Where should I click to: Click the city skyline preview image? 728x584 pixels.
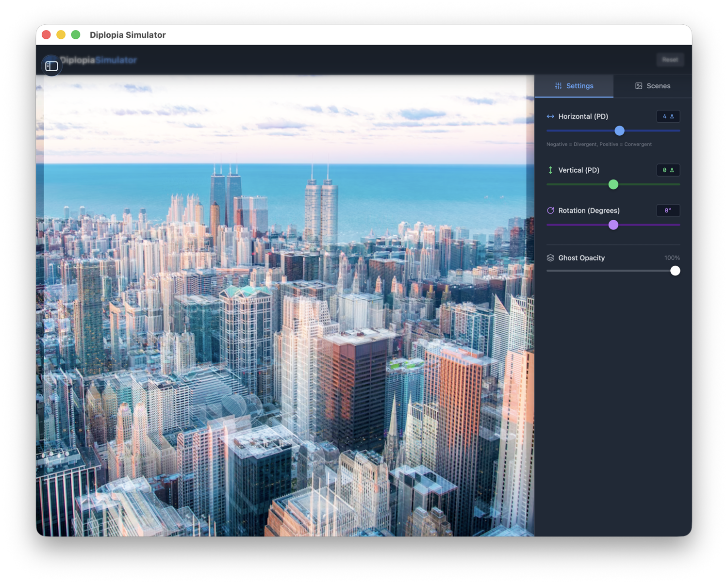pos(285,306)
